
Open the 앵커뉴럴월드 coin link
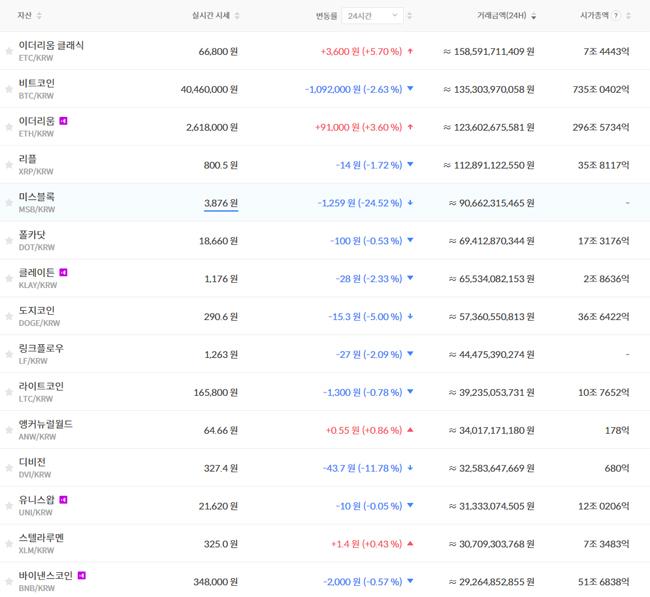46,424
